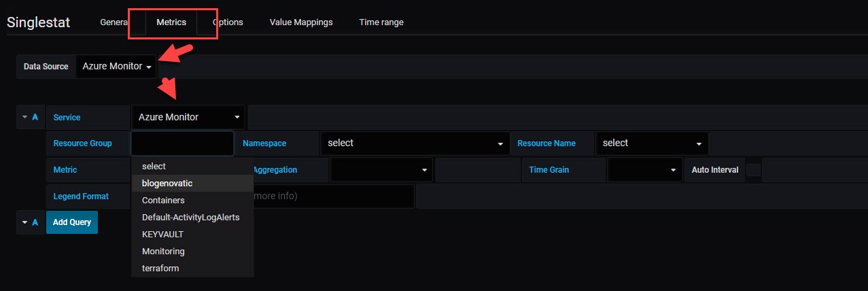Click the Resource Group input field
868x291 pixels.
182,143
